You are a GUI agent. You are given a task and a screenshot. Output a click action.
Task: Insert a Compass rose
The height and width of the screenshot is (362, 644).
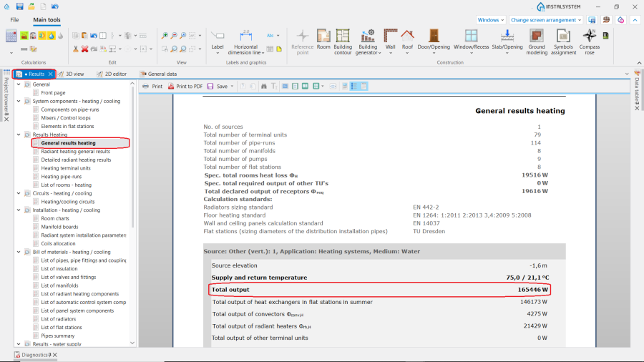pyautogui.click(x=590, y=41)
